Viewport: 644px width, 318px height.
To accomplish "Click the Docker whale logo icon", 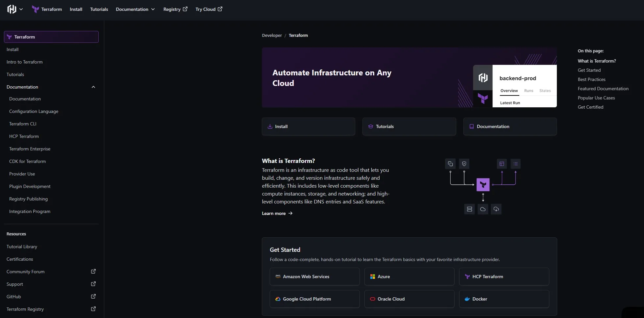I will pos(467,299).
